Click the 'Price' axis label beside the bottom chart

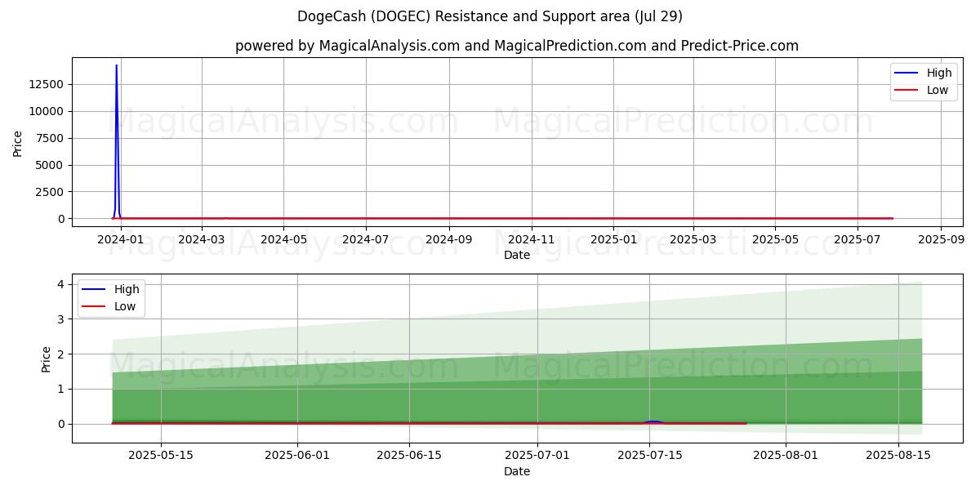pos(47,359)
